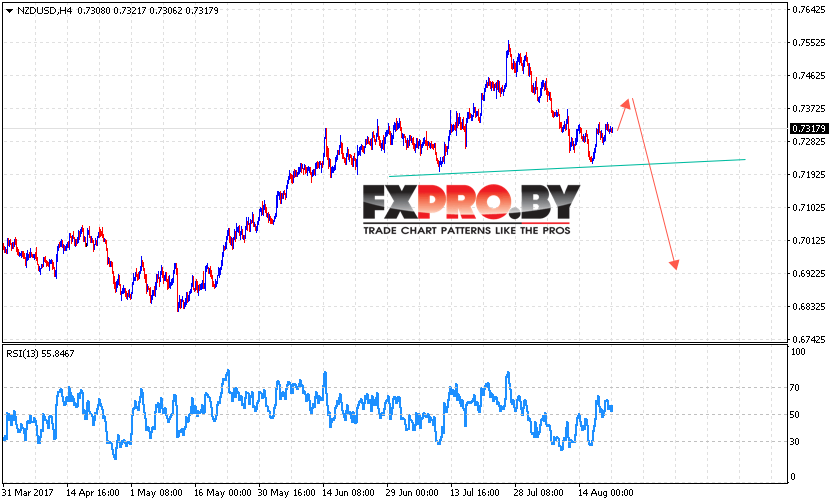This screenshot has height=504, width=830.
Task: Click the 0.71925 price axis label
Action: 808,174
